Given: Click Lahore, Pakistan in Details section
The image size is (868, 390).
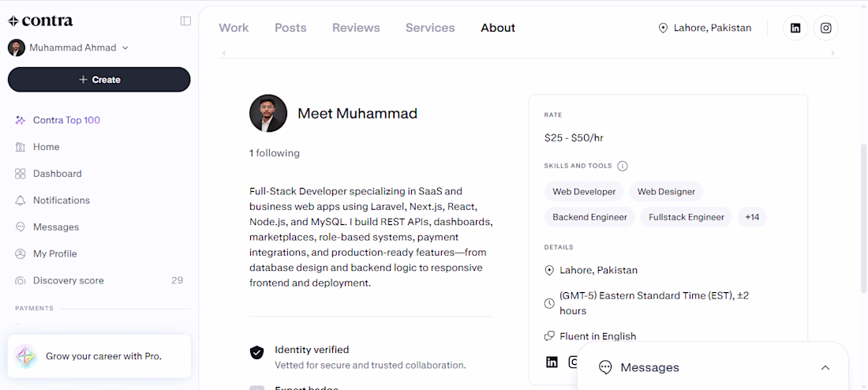Looking at the screenshot, I should (598, 270).
